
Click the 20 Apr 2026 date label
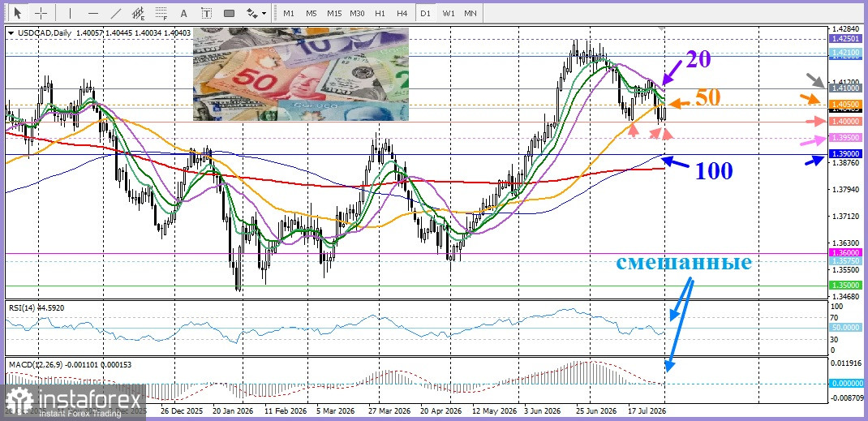coord(441,411)
